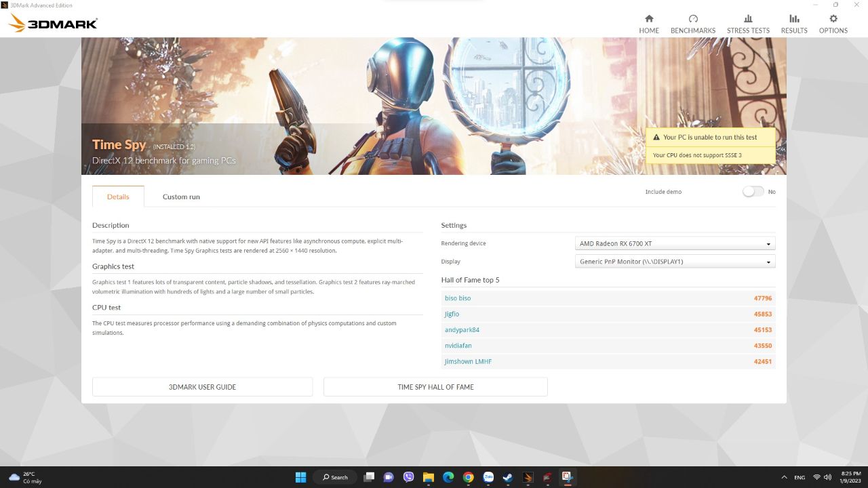Open the Display monitor dropdown

[675, 262]
